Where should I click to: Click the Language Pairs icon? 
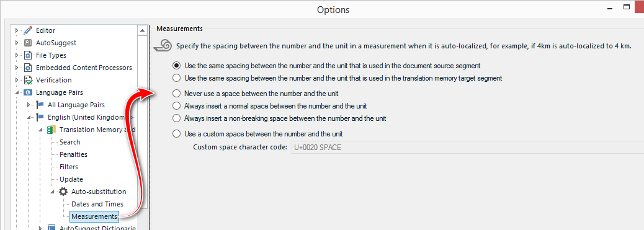(x=27, y=92)
